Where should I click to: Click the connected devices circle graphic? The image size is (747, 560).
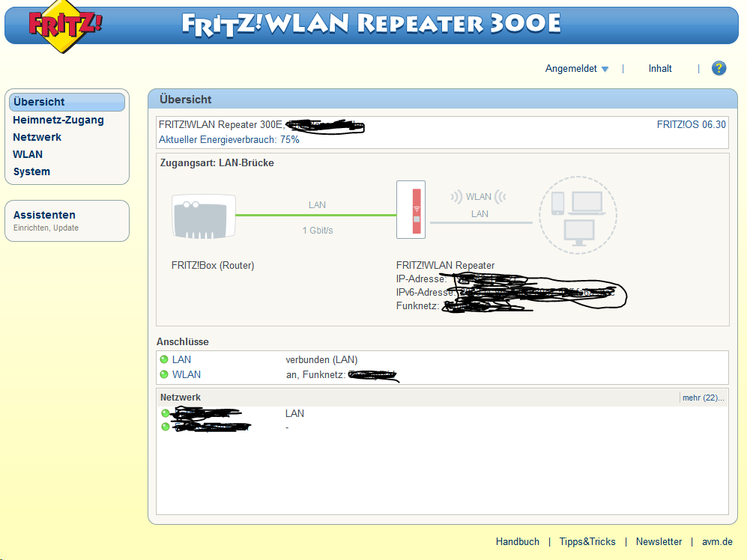(578, 215)
